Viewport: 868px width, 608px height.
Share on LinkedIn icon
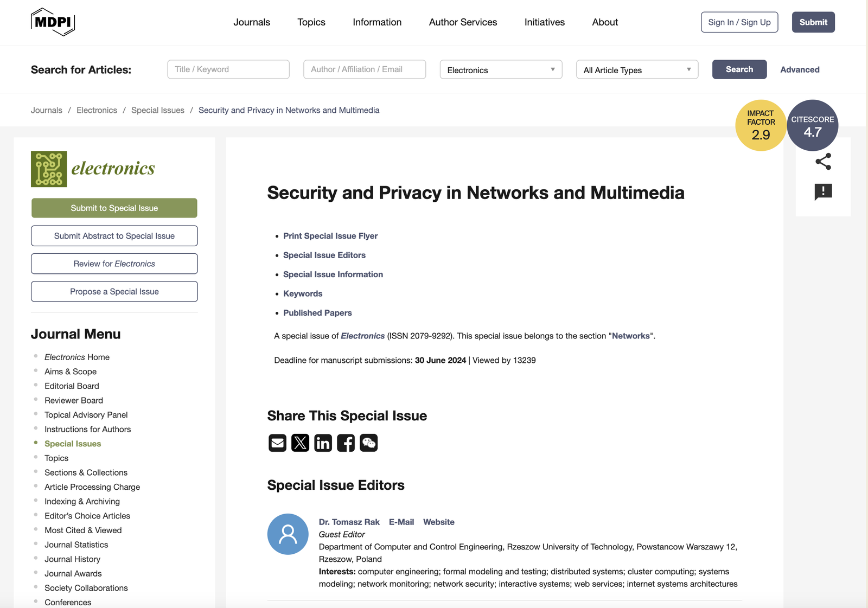click(x=323, y=443)
